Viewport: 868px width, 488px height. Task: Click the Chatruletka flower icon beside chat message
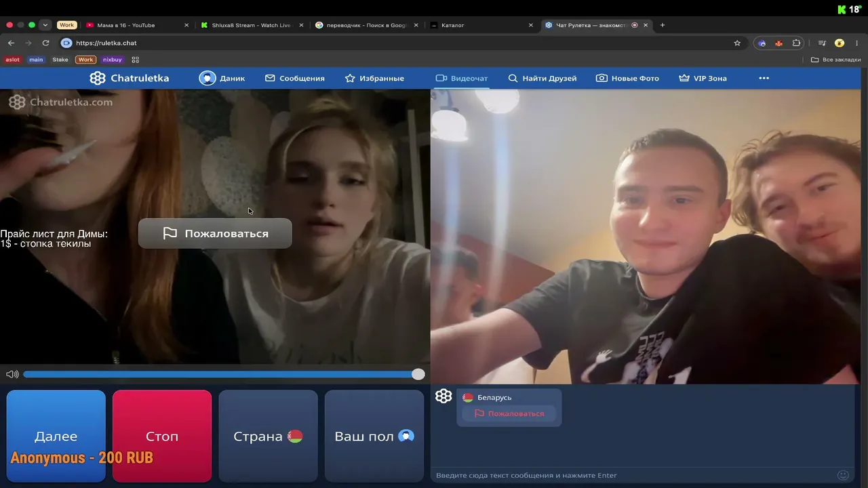(x=443, y=396)
